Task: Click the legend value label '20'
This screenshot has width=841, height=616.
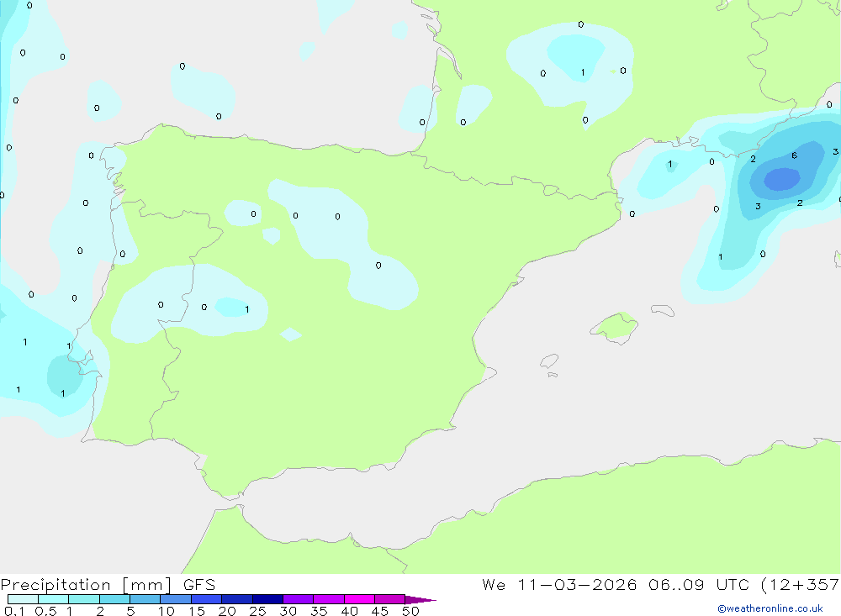Action: click(227, 611)
